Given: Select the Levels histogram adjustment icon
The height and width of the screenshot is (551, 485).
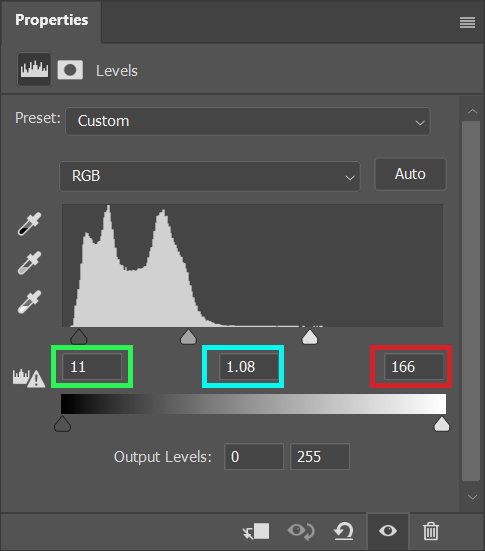Looking at the screenshot, I should pyautogui.click(x=34, y=69).
